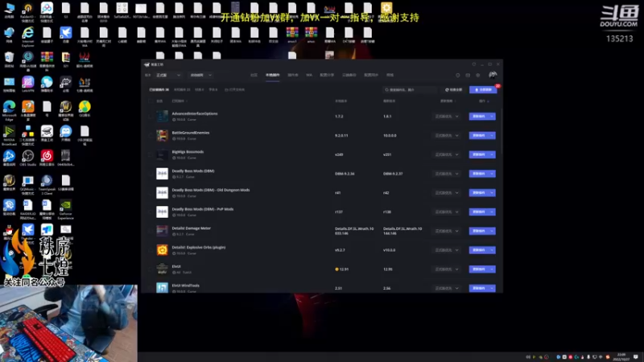
Task: Open release channel dropdown for BigWigs Bossmods
Action: click(x=447, y=154)
